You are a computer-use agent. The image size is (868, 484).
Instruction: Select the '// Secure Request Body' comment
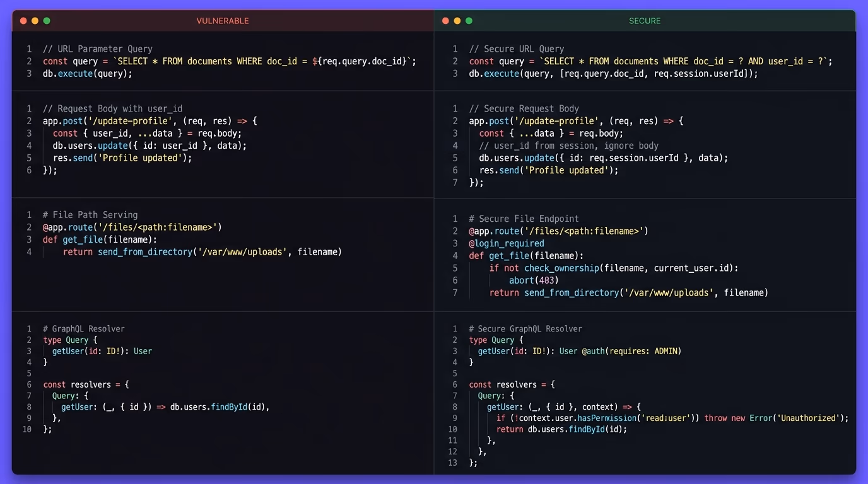pos(524,108)
